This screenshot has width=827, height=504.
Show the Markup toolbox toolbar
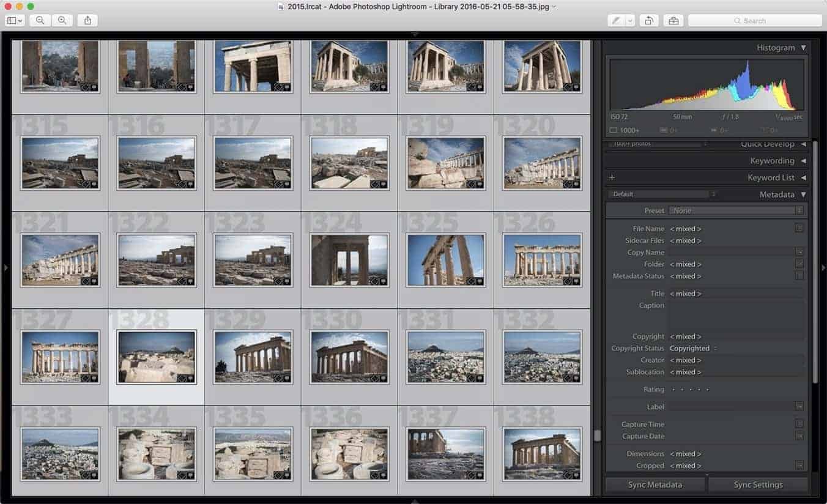click(673, 20)
